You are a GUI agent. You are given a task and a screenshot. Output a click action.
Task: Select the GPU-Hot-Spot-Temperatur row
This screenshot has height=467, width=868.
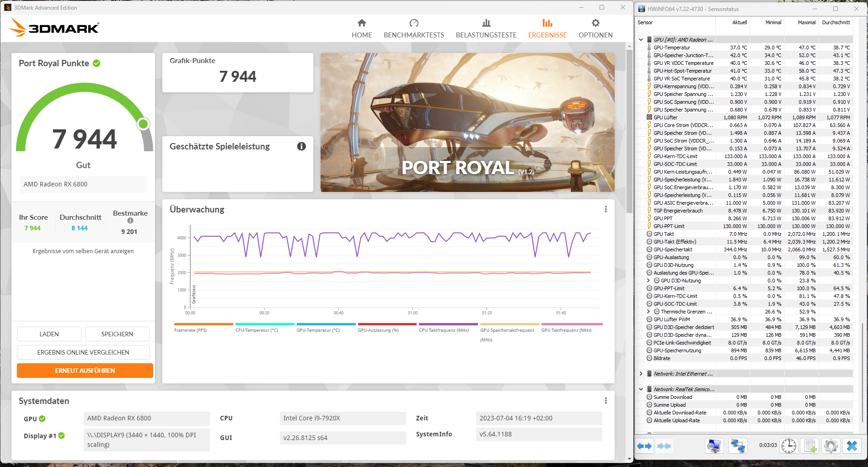745,71
